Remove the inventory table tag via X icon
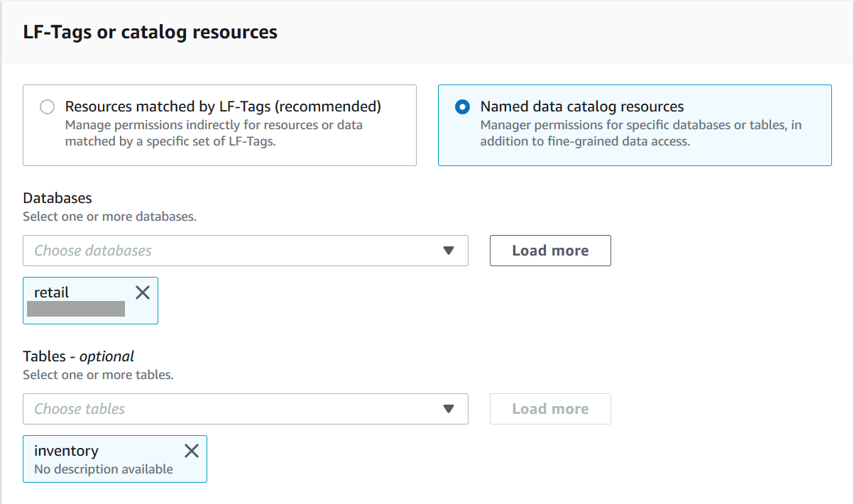The height and width of the screenshot is (504, 854). pos(191,450)
